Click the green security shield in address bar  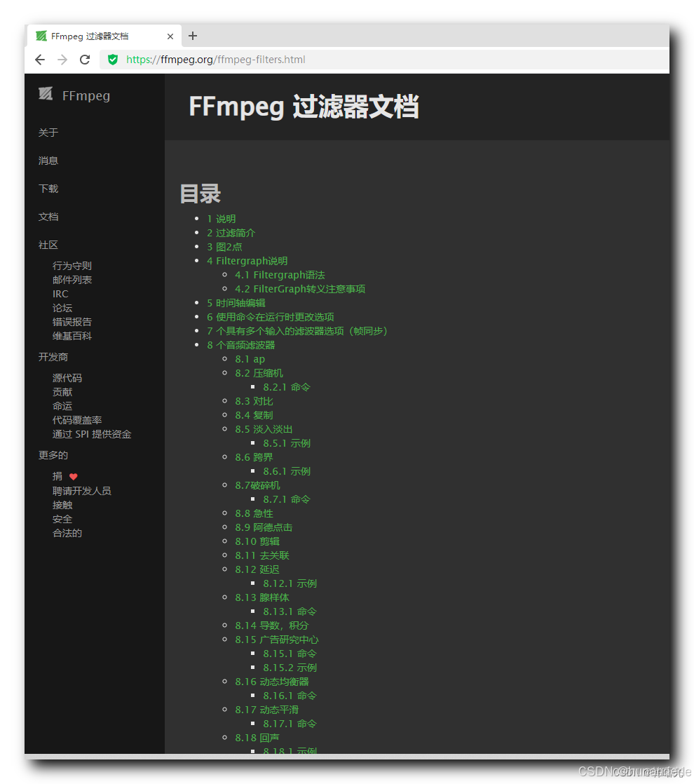pos(113,60)
